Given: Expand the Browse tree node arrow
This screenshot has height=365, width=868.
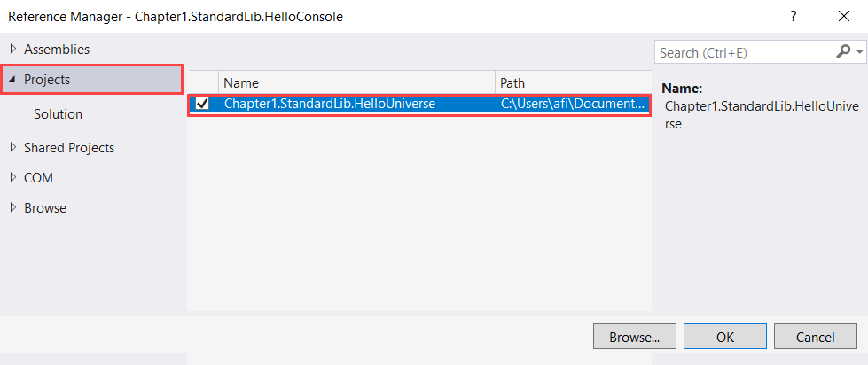Looking at the screenshot, I should click(x=13, y=207).
